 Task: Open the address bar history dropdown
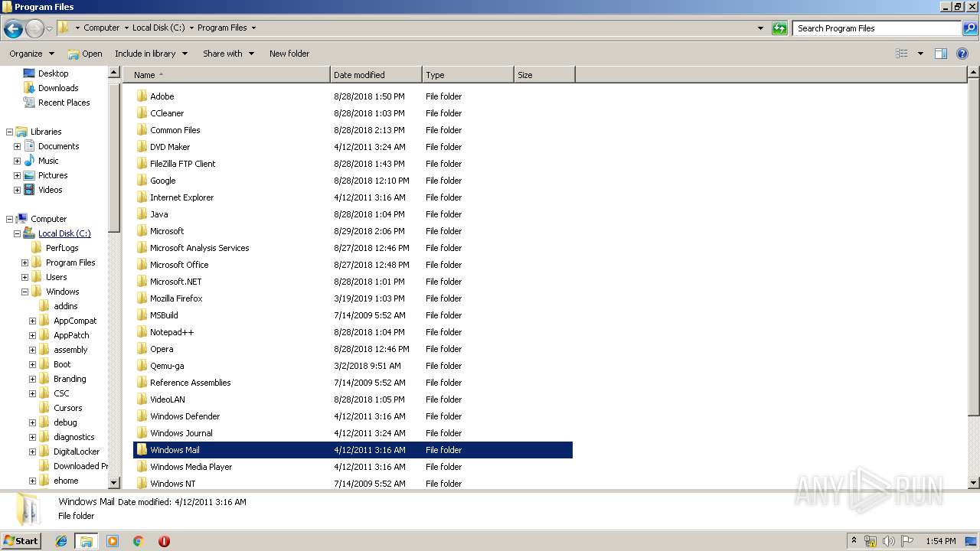(760, 28)
